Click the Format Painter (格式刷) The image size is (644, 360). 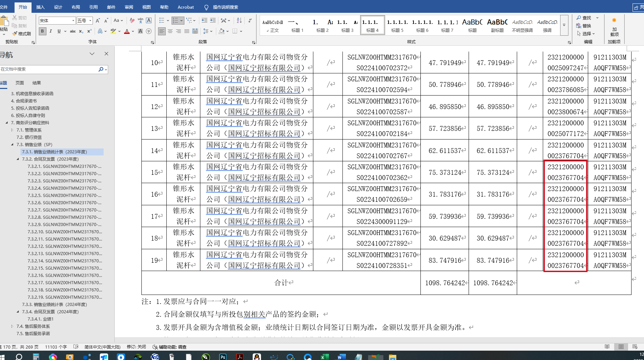tap(21, 34)
